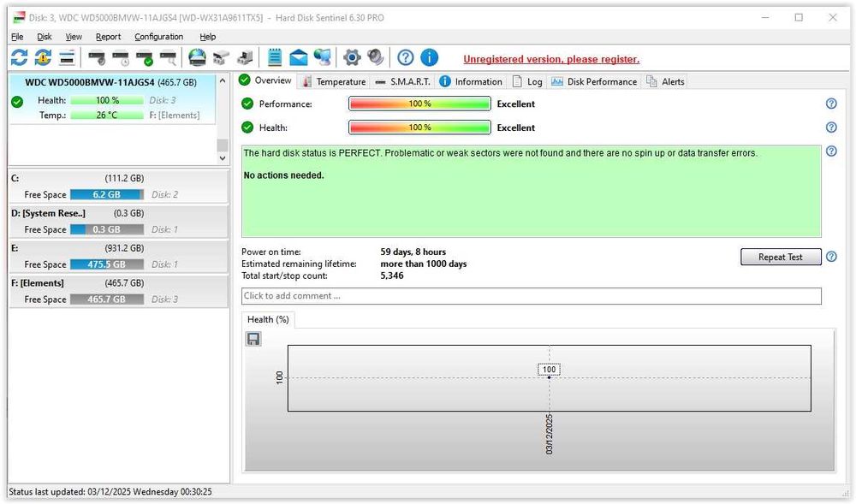Click the Performance 100 % gradient bar

coord(419,104)
